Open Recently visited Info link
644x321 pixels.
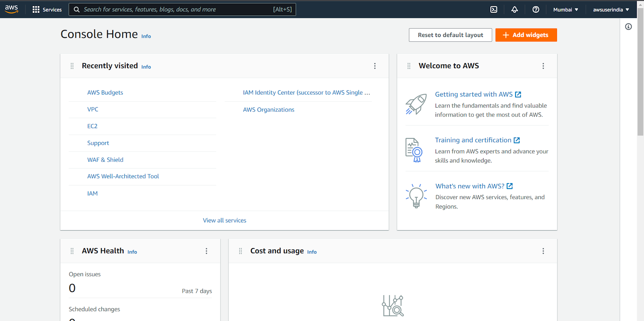(x=146, y=67)
